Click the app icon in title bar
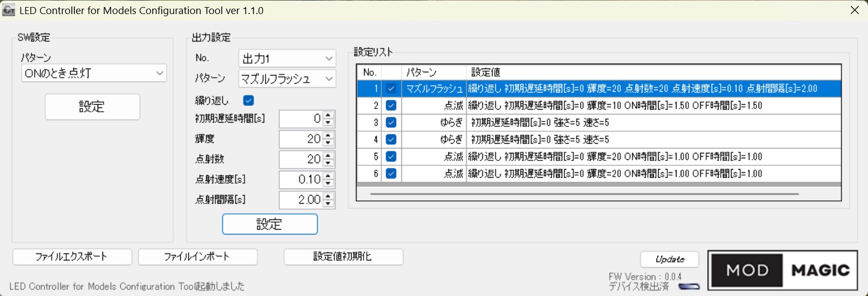The height and width of the screenshot is (296, 868). 9,10
